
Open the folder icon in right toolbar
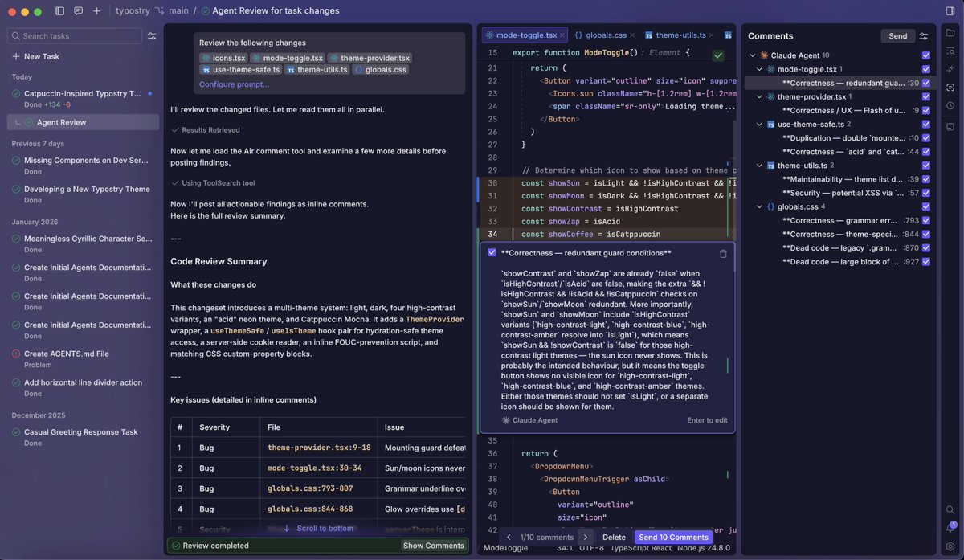click(x=950, y=33)
